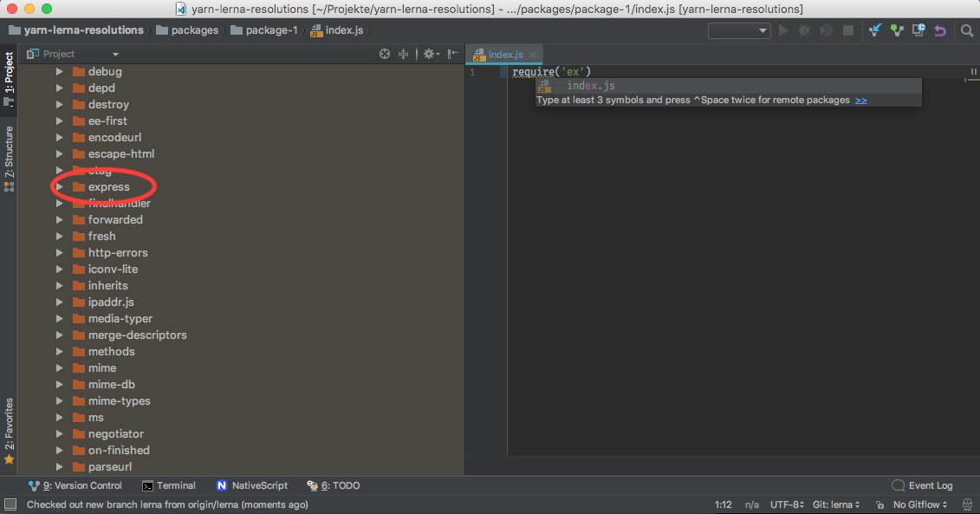980x514 pixels.
Task: Click the package-1 breadcrumb
Action: click(264, 30)
